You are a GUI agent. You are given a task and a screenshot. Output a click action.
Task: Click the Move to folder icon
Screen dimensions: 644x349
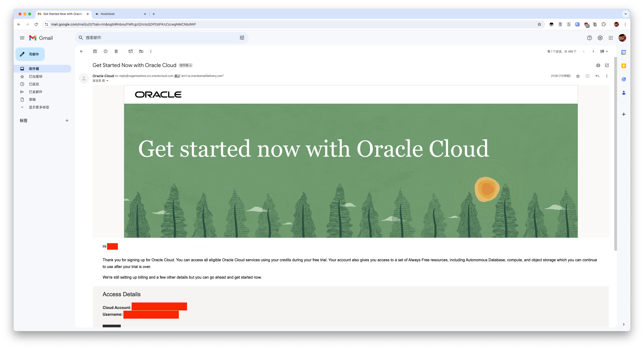coord(141,52)
